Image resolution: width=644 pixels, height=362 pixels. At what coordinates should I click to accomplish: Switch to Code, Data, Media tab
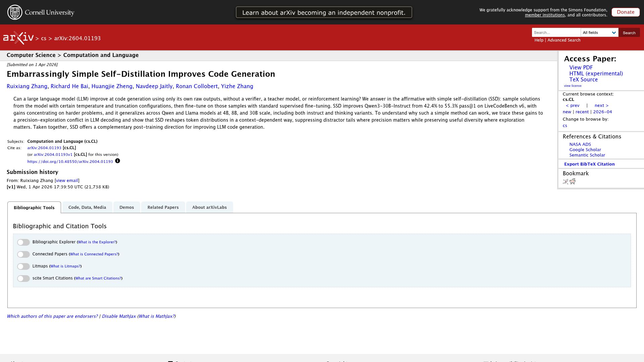tap(87, 207)
